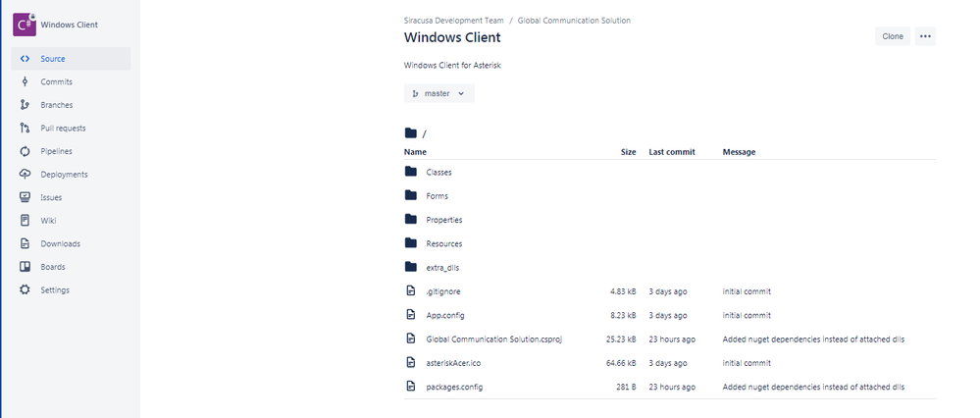Open Global Communication Solution.csproj file
Viewport: 980px width, 418px height.
pos(494,340)
